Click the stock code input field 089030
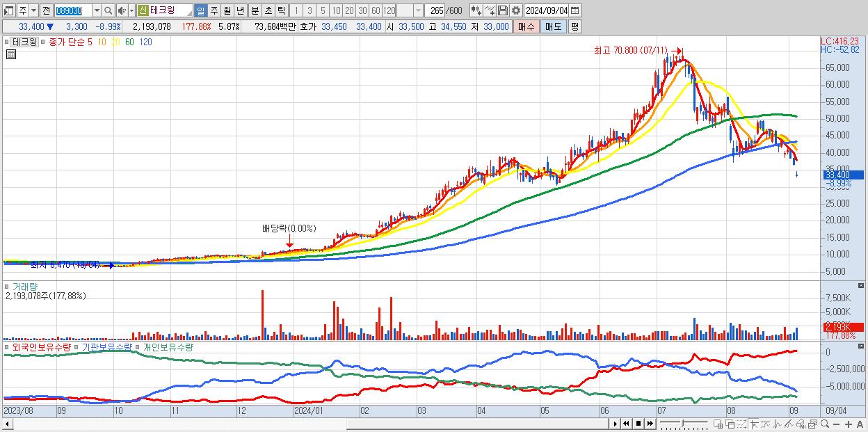 (x=74, y=10)
